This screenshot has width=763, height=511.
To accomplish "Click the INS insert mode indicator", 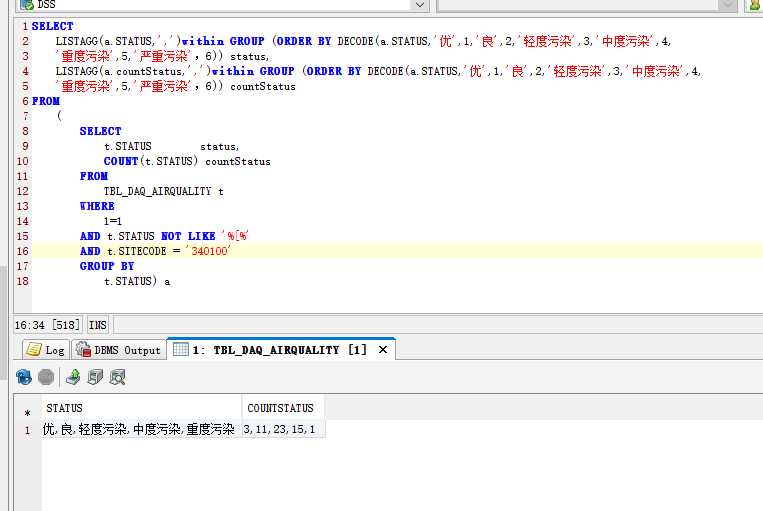I will tap(98, 325).
